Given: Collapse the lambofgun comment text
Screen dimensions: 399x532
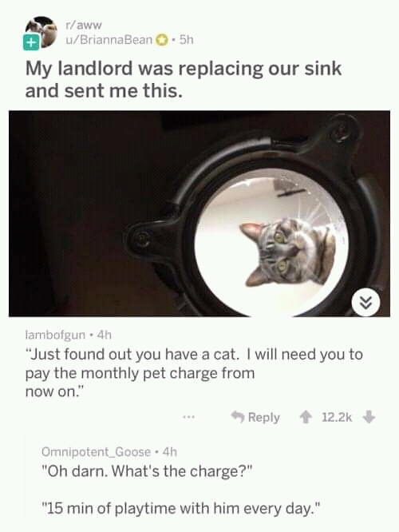Looking at the screenshot, I should [x=194, y=373].
